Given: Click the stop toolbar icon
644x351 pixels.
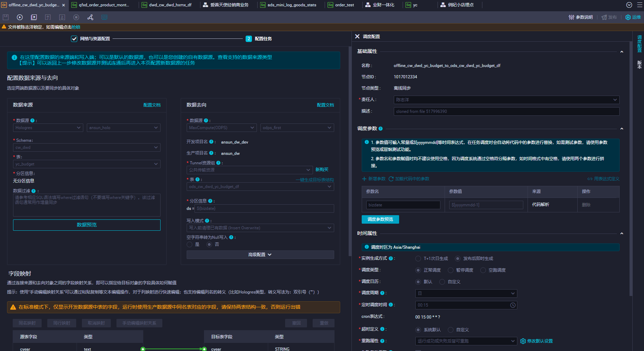Looking at the screenshot, I should (76, 17).
